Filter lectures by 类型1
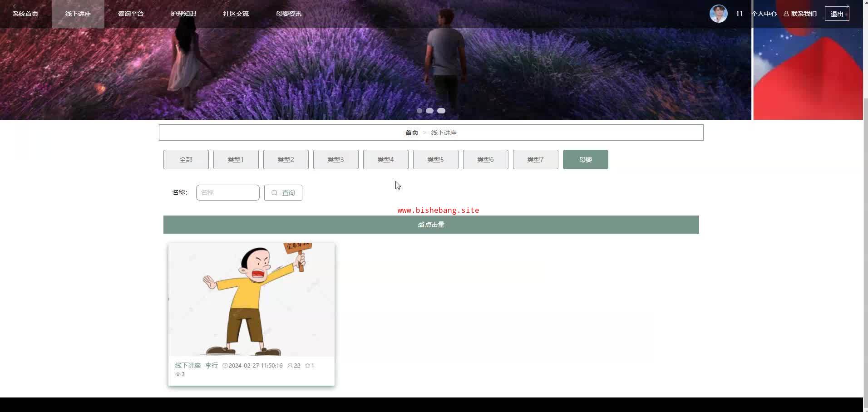Viewport: 868px width, 412px height. pyautogui.click(x=236, y=160)
